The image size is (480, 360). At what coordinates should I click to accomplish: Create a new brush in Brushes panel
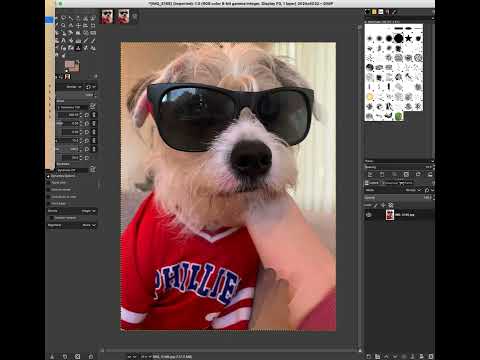(x=382, y=174)
